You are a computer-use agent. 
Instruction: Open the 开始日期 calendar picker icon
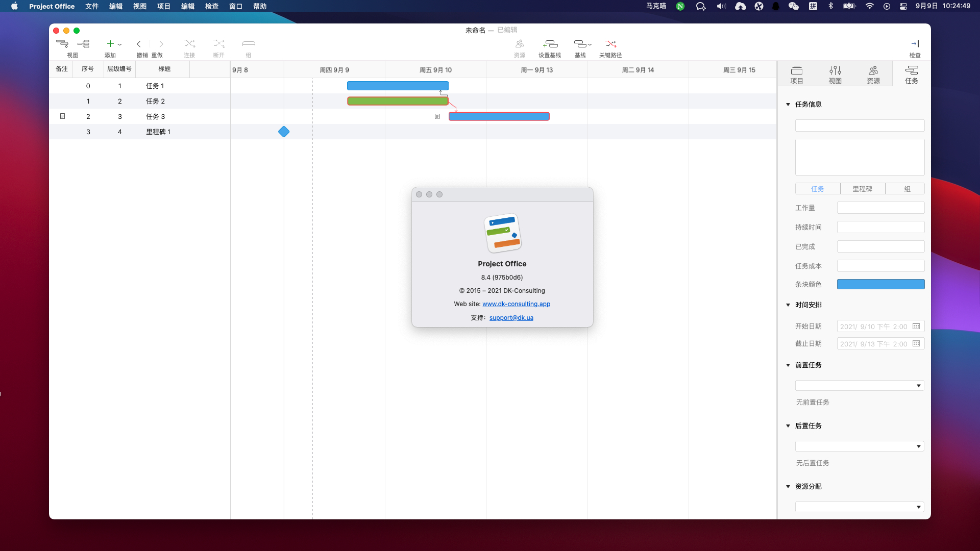(916, 327)
